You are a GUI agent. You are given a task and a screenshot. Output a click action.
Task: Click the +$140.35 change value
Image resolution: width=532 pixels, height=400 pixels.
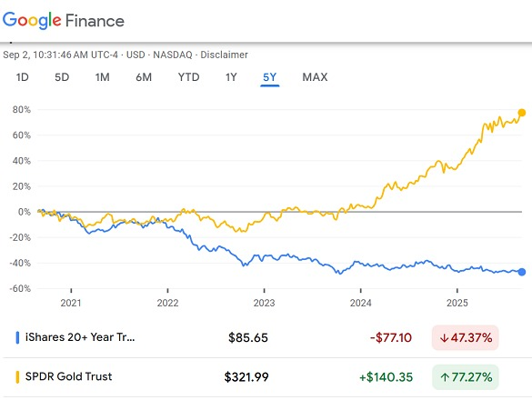coord(386,377)
